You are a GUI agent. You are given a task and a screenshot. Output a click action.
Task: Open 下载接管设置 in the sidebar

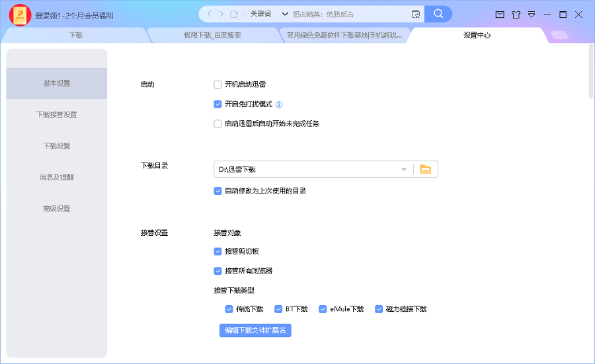click(57, 114)
